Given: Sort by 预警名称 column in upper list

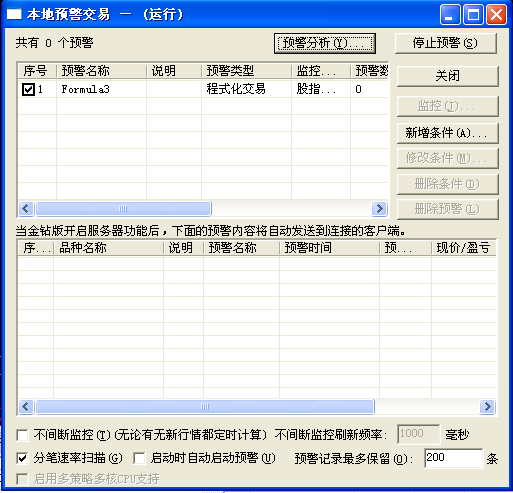Looking at the screenshot, I should point(101,71).
